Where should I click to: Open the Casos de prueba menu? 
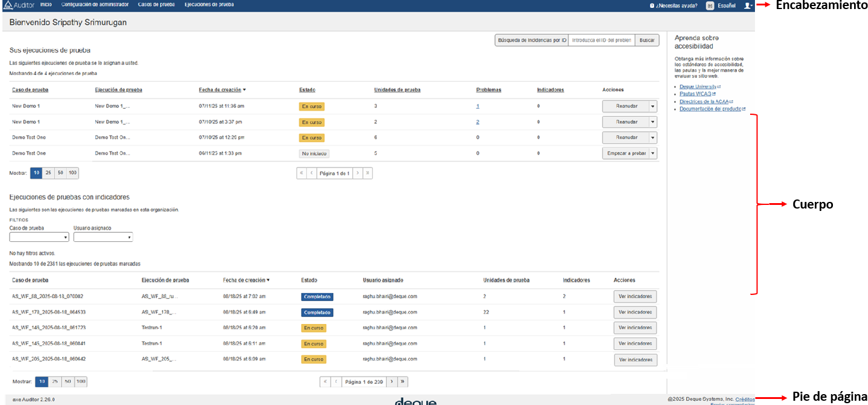pyautogui.click(x=156, y=5)
